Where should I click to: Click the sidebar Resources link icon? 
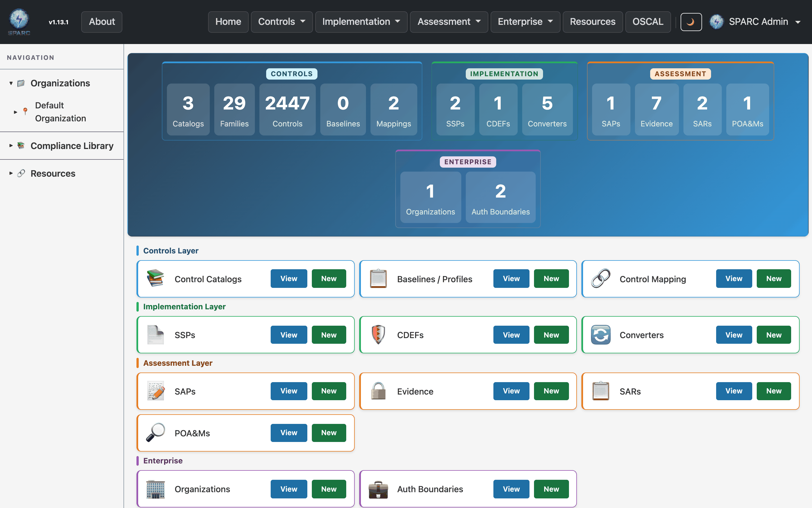[21, 173]
